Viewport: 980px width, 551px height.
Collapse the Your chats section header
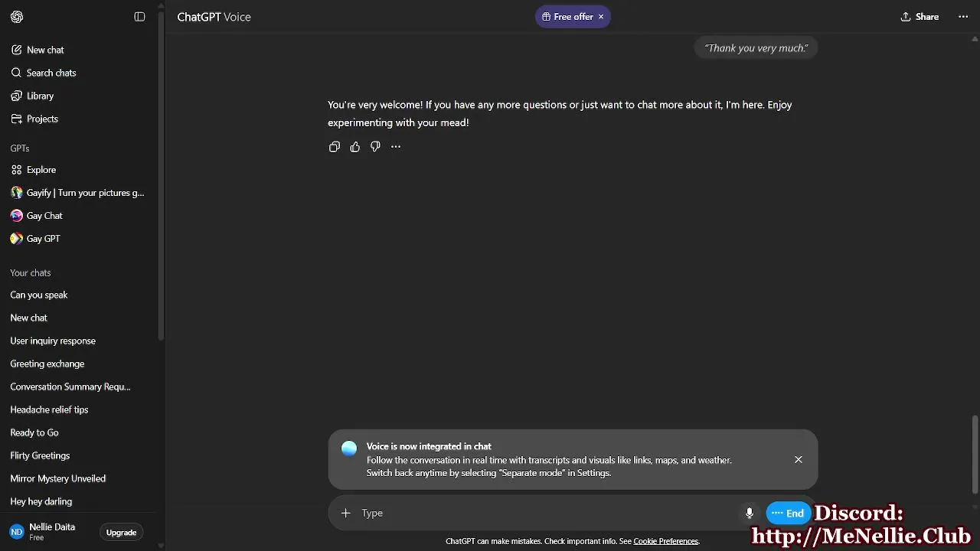(31, 273)
